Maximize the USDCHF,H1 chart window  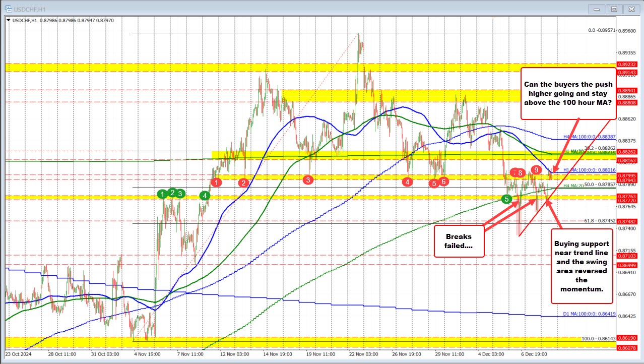(x=614, y=9)
